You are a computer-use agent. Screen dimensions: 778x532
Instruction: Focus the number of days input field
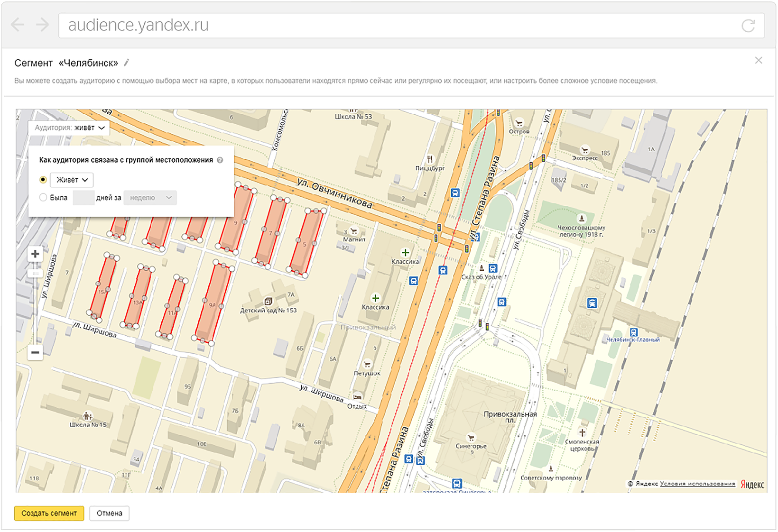tap(83, 198)
